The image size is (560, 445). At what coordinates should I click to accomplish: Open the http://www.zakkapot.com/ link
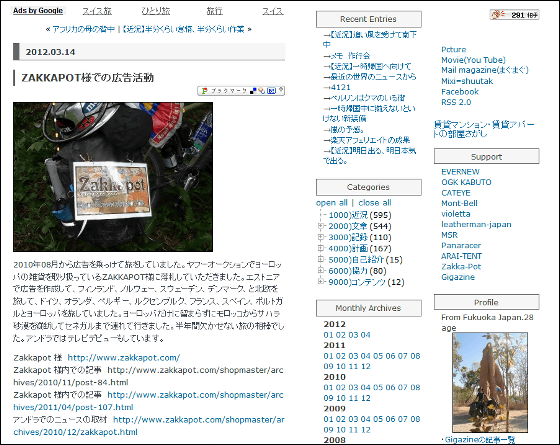tap(124, 358)
